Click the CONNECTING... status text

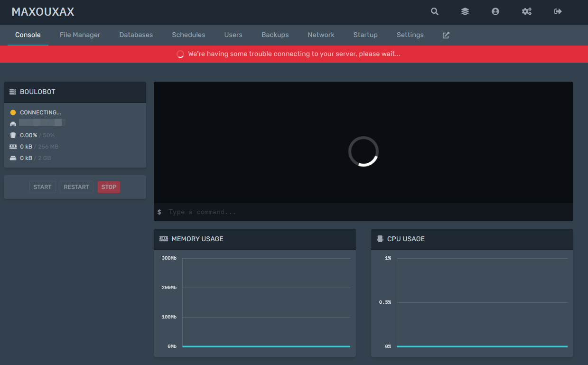tap(40, 112)
